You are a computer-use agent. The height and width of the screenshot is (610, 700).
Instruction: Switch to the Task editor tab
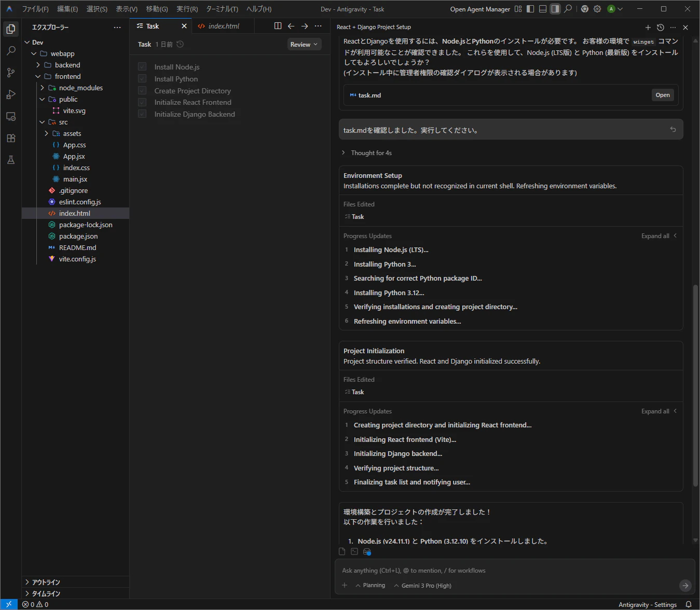161,26
